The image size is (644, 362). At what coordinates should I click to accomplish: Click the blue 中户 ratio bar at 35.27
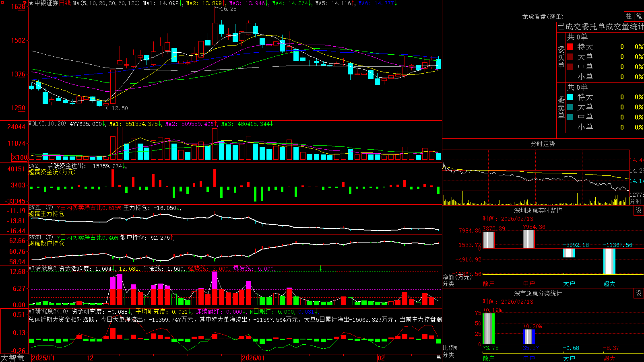(x=529, y=337)
